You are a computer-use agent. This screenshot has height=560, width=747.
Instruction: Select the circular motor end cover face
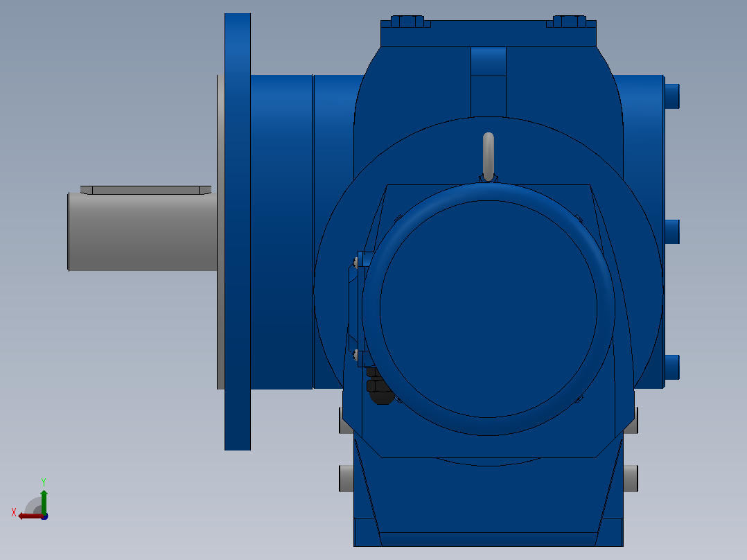pyautogui.click(x=489, y=309)
